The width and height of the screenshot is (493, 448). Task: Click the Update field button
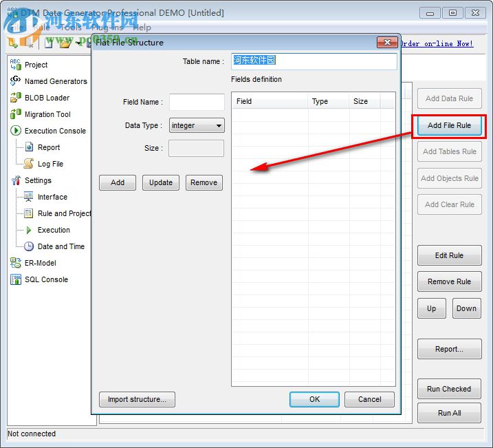pyautogui.click(x=161, y=182)
